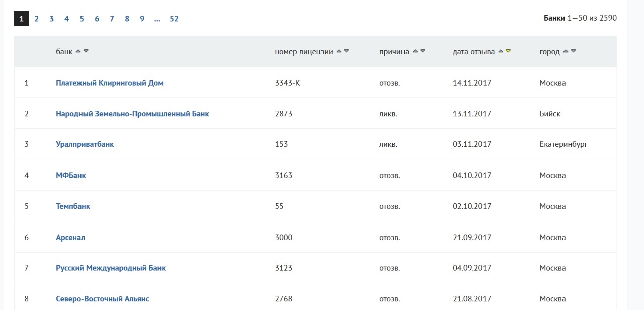Select license number 3123
644x310 pixels.
(284, 268)
